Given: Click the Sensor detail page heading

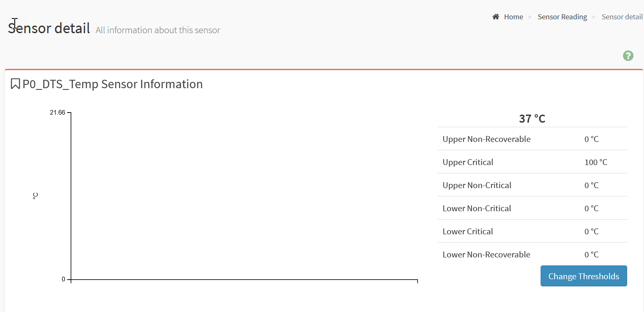Looking at the screenshot, I should coord(49,28).
